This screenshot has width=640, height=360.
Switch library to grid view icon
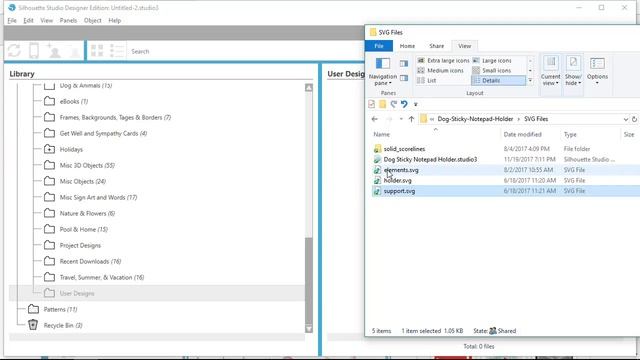pos(97,51)
